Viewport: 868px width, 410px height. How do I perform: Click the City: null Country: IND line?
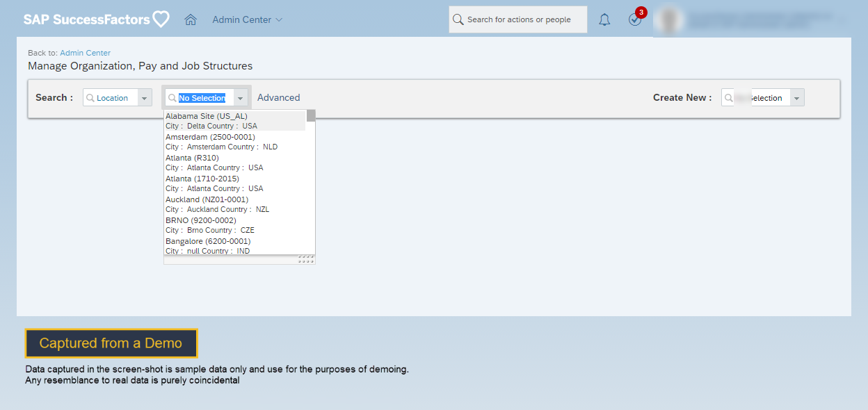207,251
